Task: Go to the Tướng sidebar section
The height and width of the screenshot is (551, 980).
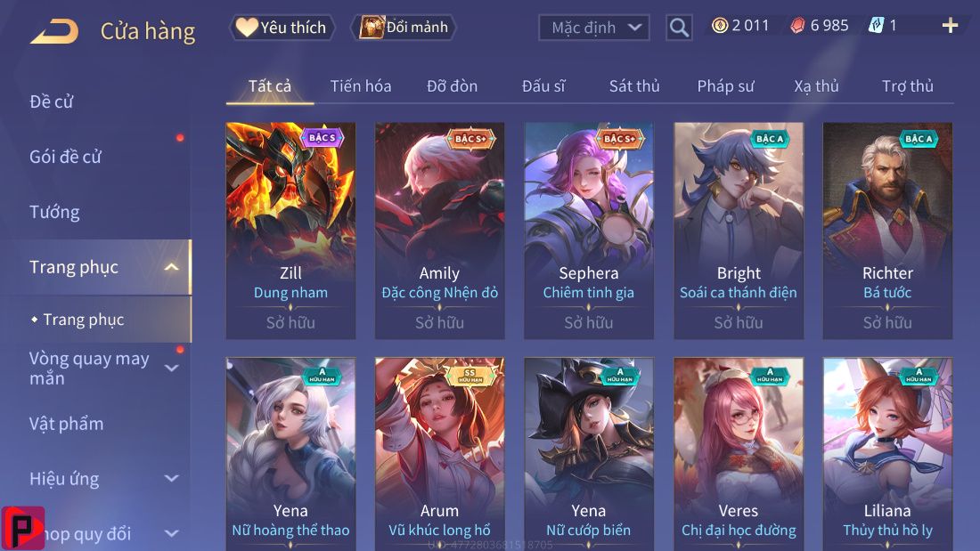Action: click(x=54, y=213)
